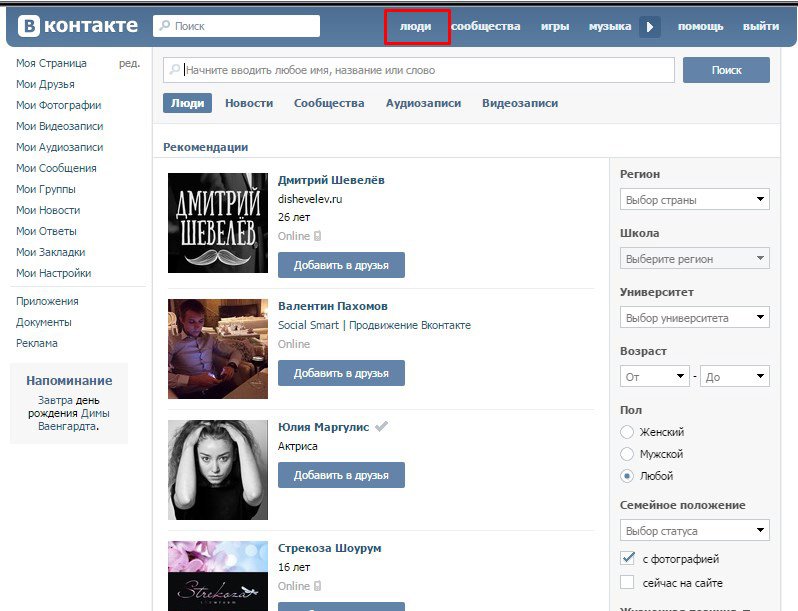Expand the 'Выбор университета' dropdown
798x611 pixels.
[x=694, y=318]
